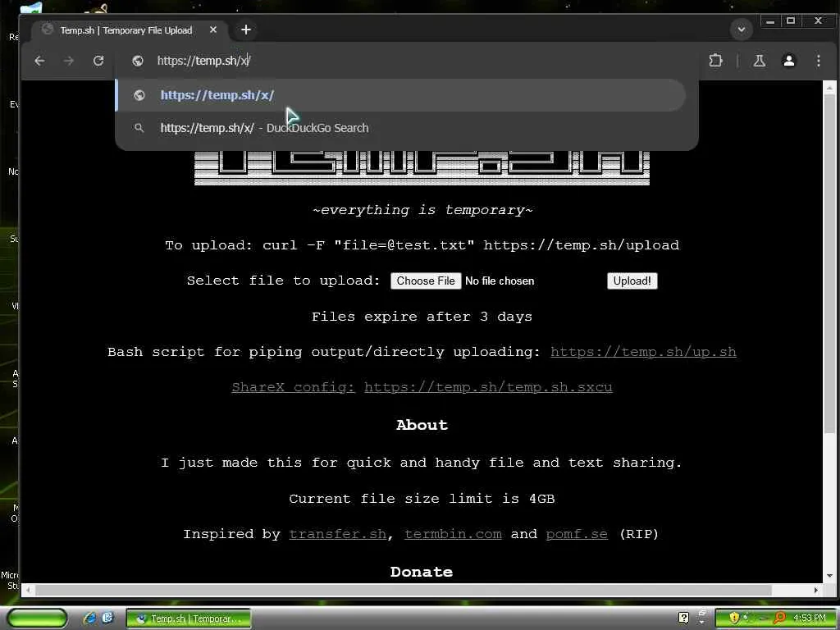This screenshot has width=840, height=630.
Task: Open the profile avatar icon
Action: click(788, 61)
